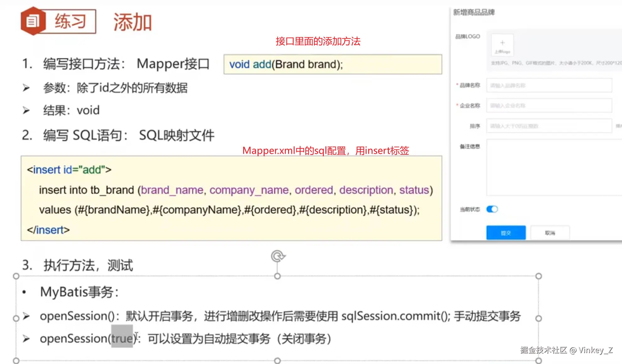Viewport: 622px width, 364px height.
Task: Click the plus icon to upload logo
Action: click(502, 43)
